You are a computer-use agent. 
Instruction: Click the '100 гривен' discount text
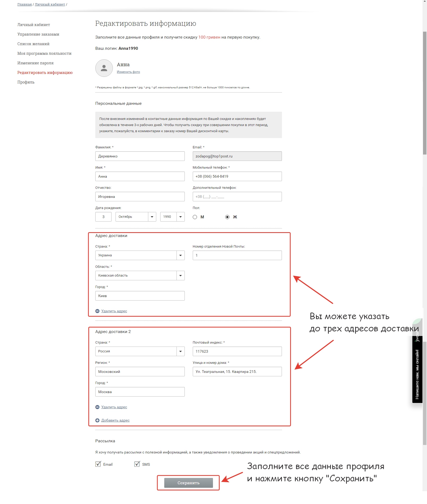point(209,37)
